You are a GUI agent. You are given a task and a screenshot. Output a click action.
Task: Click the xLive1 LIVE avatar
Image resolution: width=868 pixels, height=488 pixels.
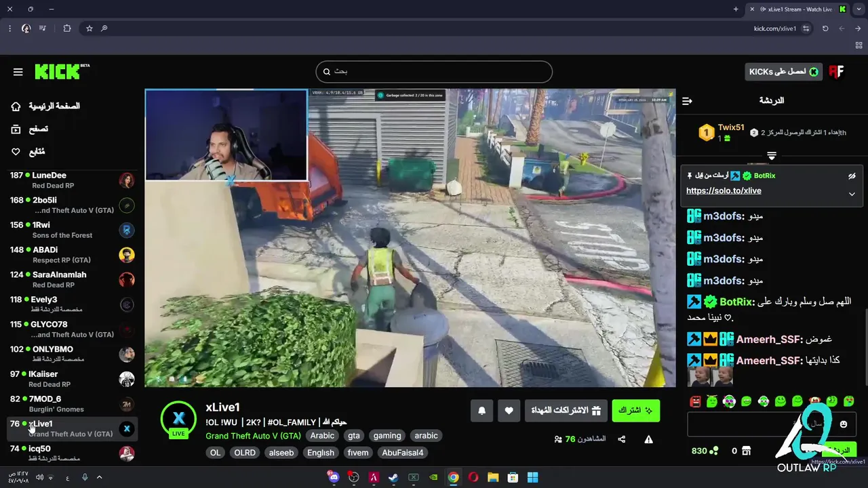tap(178, 419)
